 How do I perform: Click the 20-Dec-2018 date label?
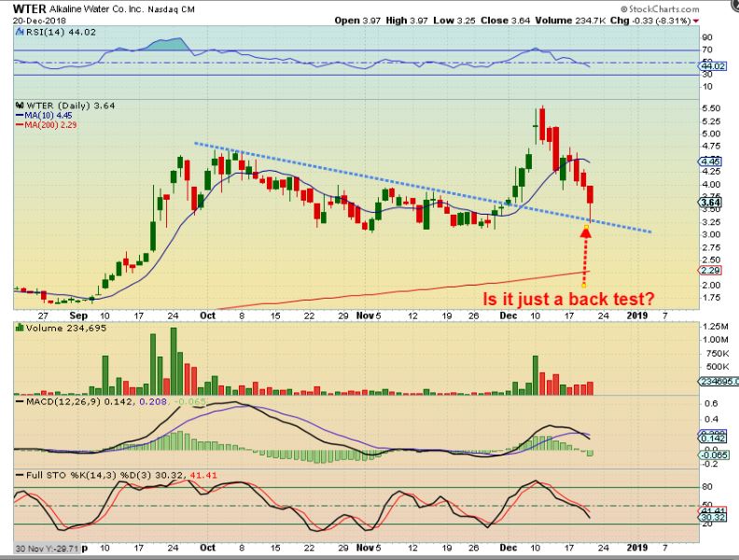(x=39, y=21)
